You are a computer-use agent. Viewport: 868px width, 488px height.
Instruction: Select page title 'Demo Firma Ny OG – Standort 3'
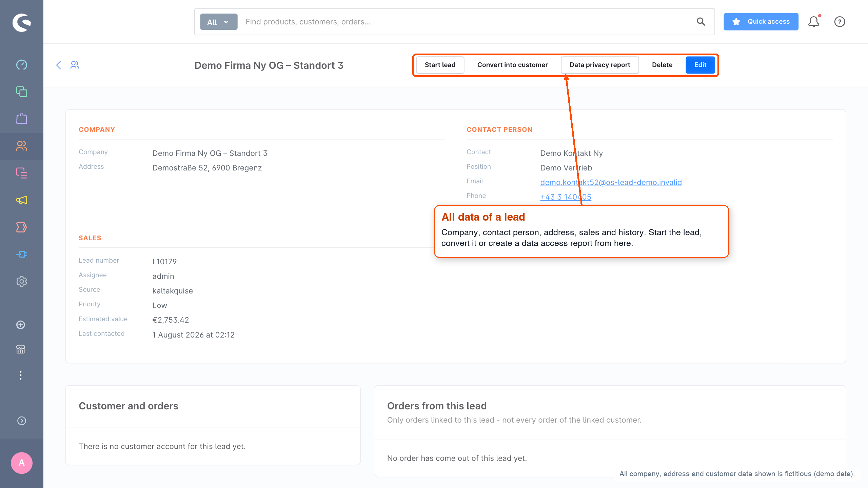tap(269, 65)
